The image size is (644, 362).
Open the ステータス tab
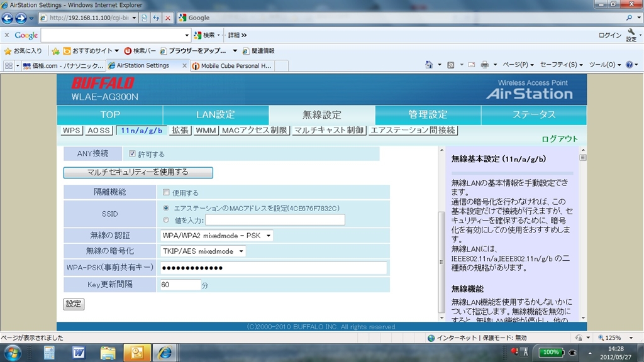(533, 114)
